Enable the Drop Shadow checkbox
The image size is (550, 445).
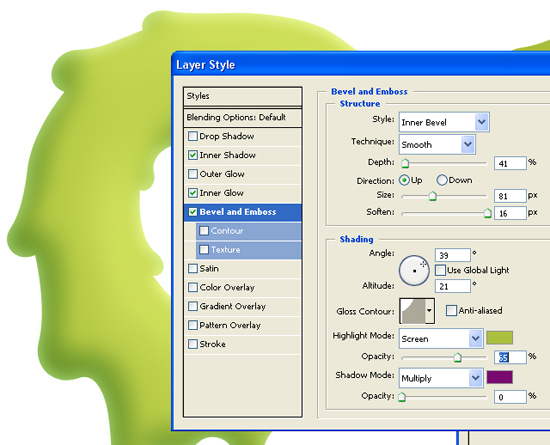click(193, 136)
